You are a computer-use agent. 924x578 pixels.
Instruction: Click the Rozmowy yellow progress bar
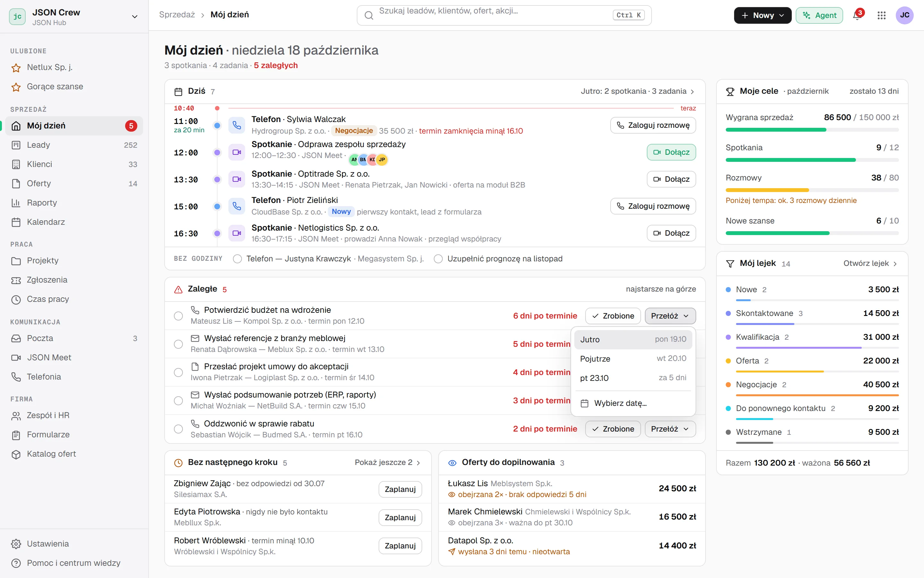pyautogui.click(x=812, y=190)
